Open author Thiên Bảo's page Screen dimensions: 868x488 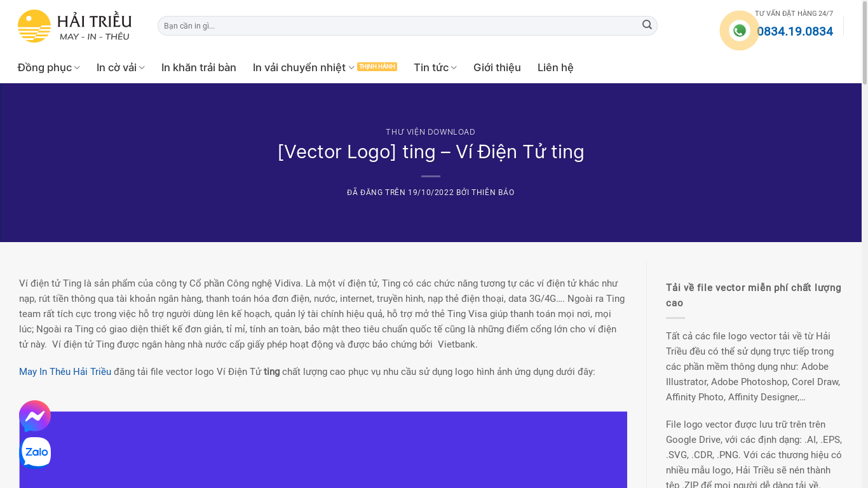[x=492, y=193]
